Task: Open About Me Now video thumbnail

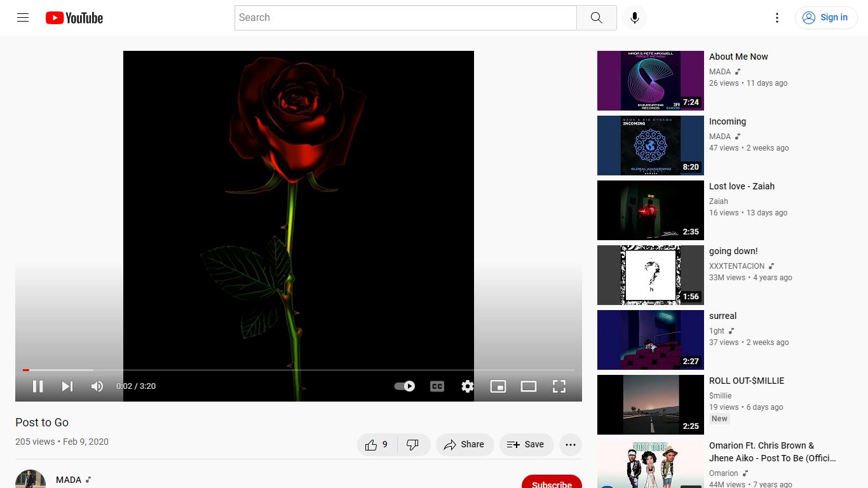Action: 651,81
